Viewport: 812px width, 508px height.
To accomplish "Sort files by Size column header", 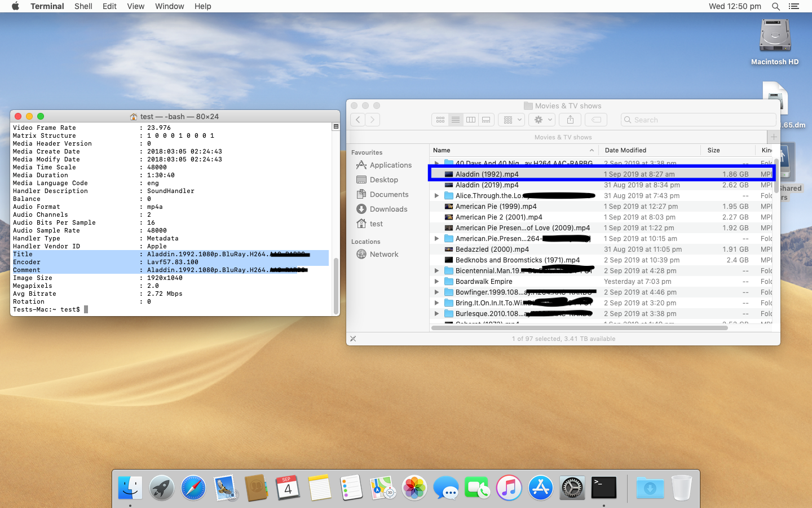I will (728, 150).
